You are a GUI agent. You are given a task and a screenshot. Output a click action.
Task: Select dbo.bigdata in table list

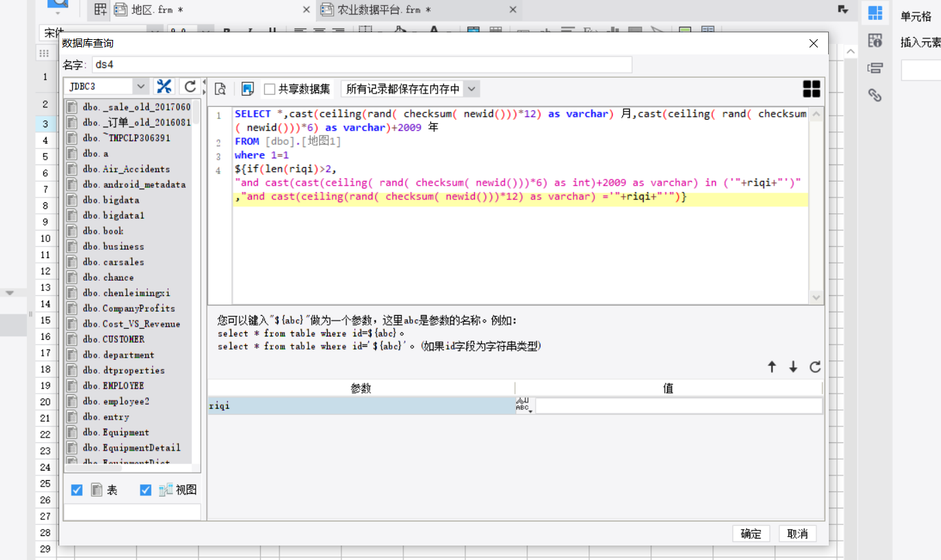tap(111, 200)
